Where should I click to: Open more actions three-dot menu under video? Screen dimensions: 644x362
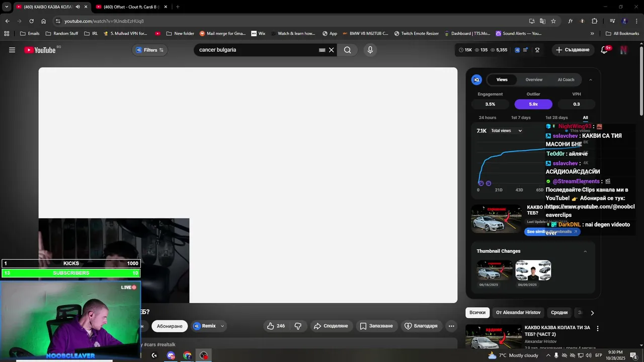451,326
